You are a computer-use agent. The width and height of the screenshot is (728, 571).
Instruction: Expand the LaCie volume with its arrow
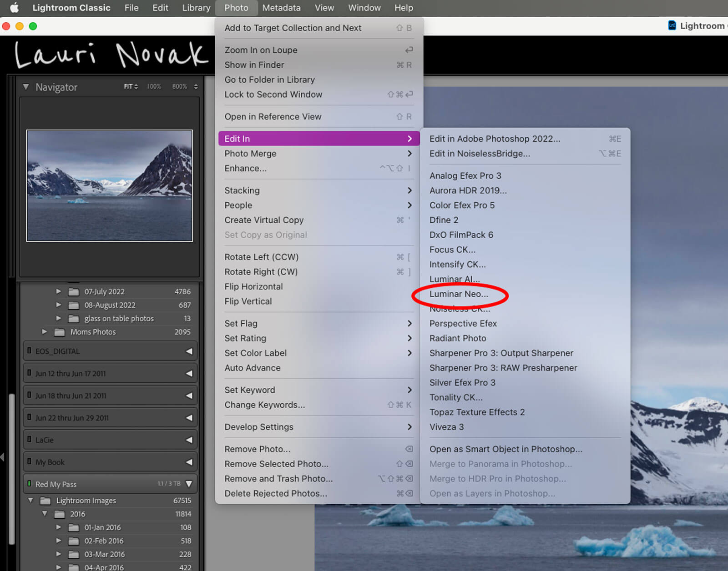tap(189, 440)
